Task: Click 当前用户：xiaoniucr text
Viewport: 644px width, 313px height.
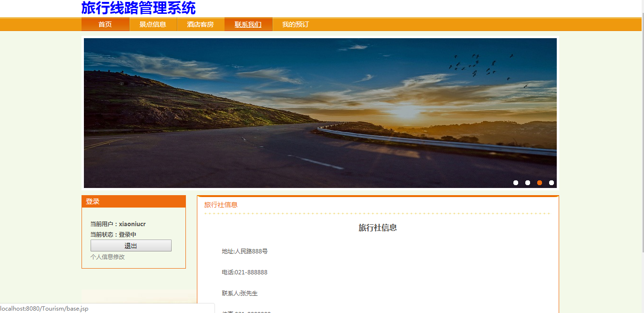Action: coord(118,224)
